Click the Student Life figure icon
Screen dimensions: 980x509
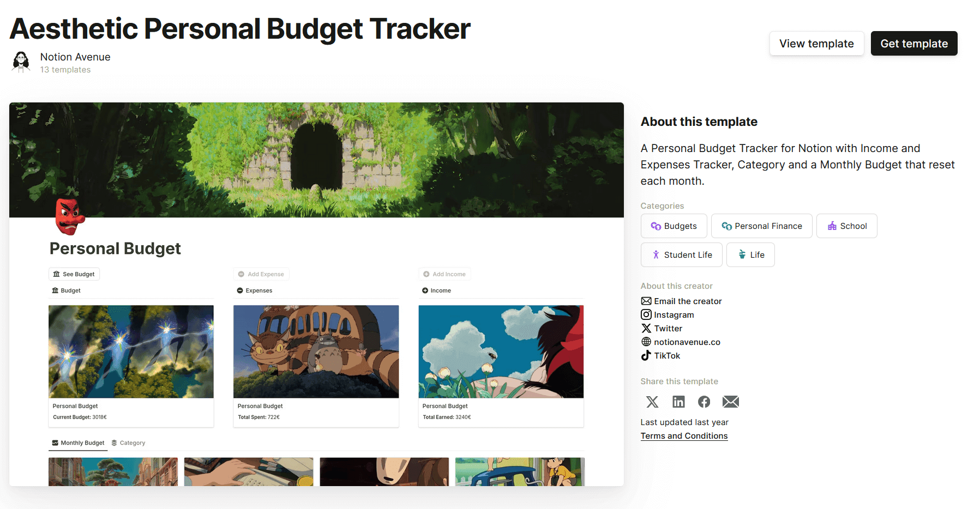(656, 255)
